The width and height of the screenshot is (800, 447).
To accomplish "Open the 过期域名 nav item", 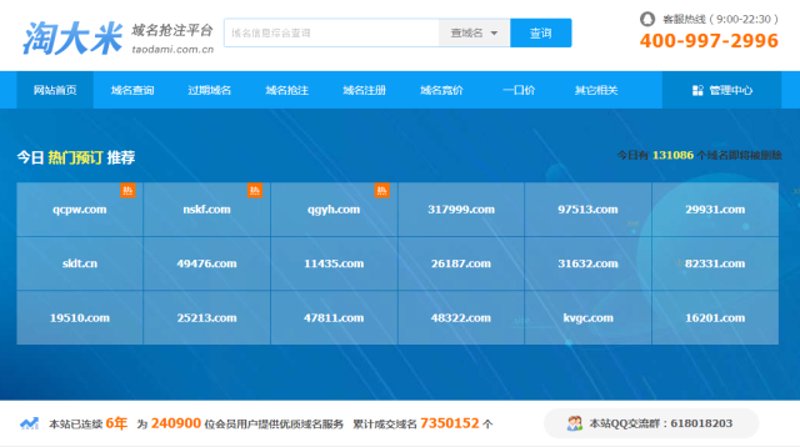I will click(209, 90).
